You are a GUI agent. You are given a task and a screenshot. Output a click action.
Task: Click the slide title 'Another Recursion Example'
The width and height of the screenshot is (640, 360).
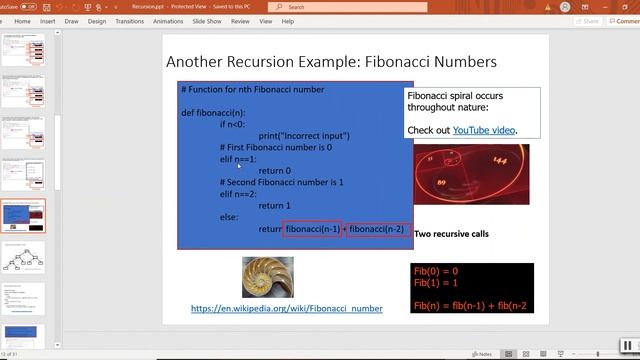click(x=331, y=62)
